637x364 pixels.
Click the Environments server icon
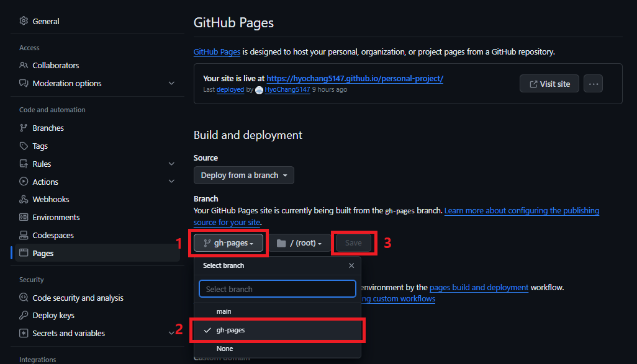tap(24, 217)
